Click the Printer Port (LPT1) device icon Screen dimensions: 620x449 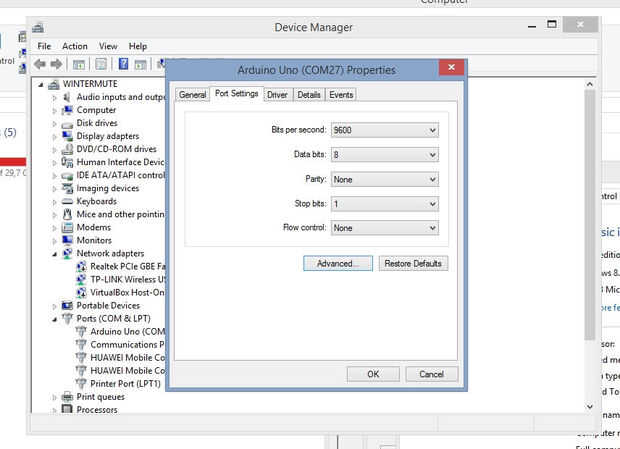[81, 384]
